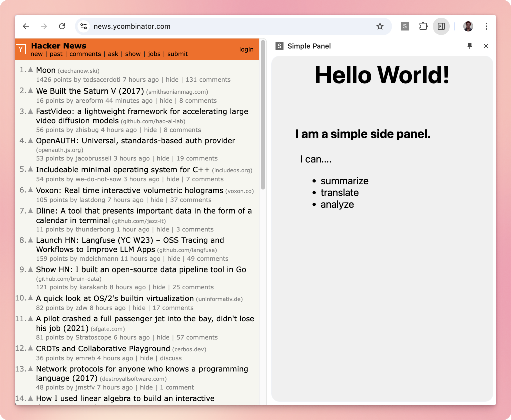Upvote the Moon story
The width and height of the screenshot is (511, 420).
coord(30,70)
